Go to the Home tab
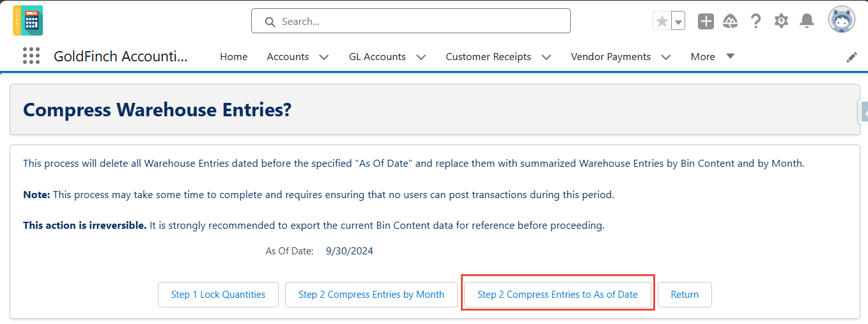868x324 pixels. click(x=234, y=57)
